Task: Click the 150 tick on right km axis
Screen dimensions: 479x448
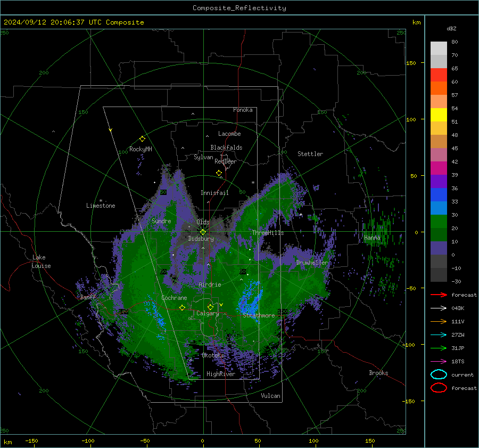Action: (x=411, y=63)
